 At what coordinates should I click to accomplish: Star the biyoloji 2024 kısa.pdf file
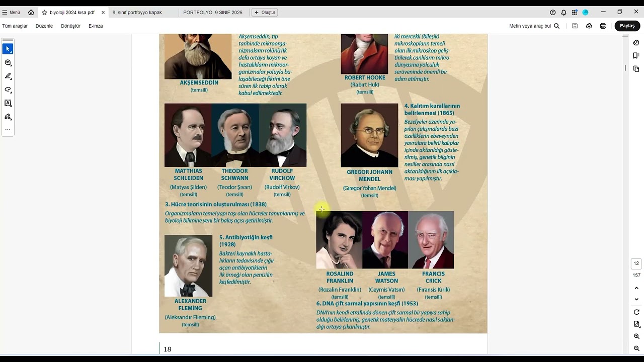click(x=45, y=12)
